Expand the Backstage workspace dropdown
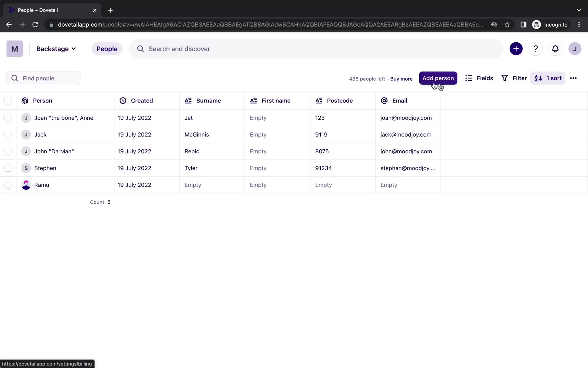The image size is (588, 368). click(55, 49)
